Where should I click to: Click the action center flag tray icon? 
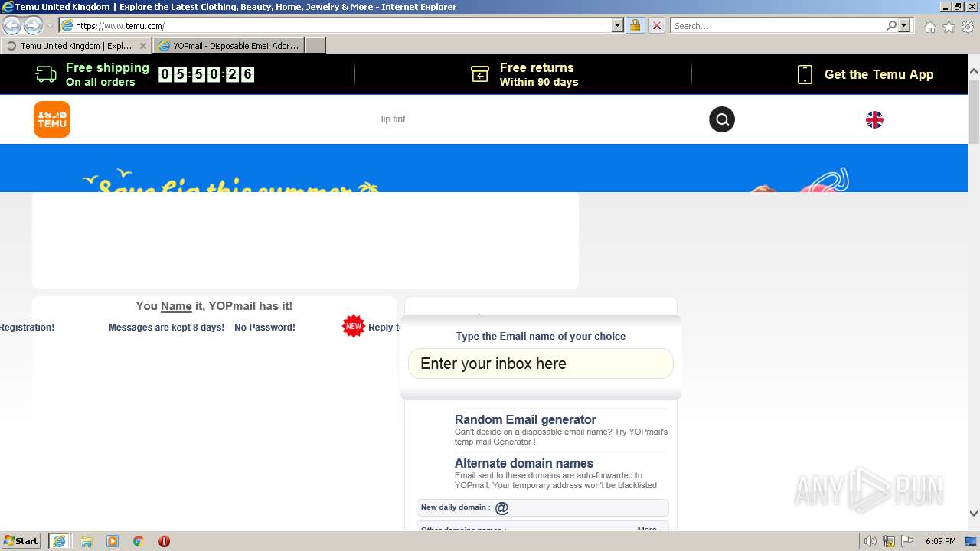(x=906, y=541)
